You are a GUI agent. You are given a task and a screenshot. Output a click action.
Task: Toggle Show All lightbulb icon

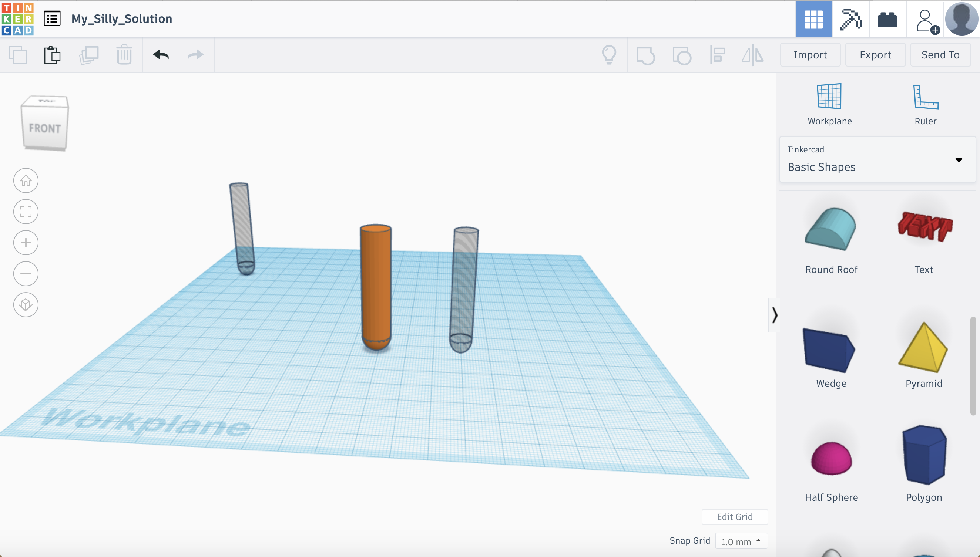click(609, 55)
